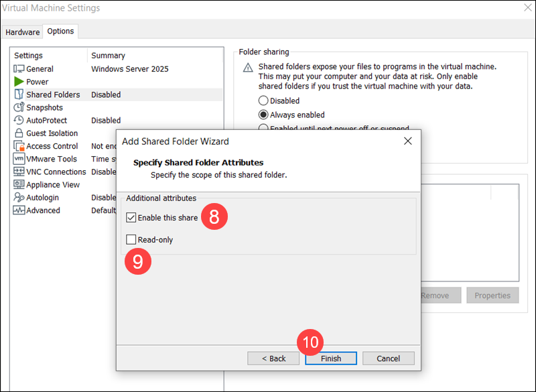This screenshot has width=536, height=392.
Task: Select the Disabled folder sharing option
Action: pyautogui.click(x=263, y=101)
